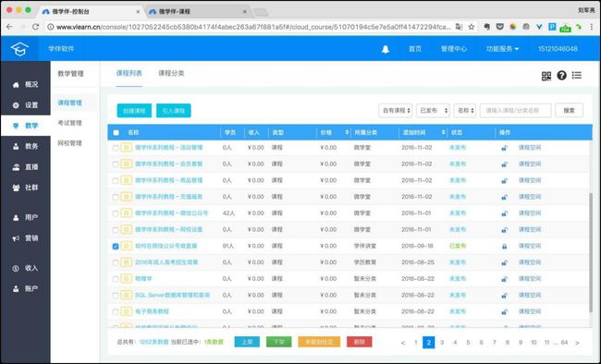Image resolution: width=601 pixels, height=364 pixels.
Task: Click the unlock icon for 会员套餐 course row
Action: click(505, 164)
